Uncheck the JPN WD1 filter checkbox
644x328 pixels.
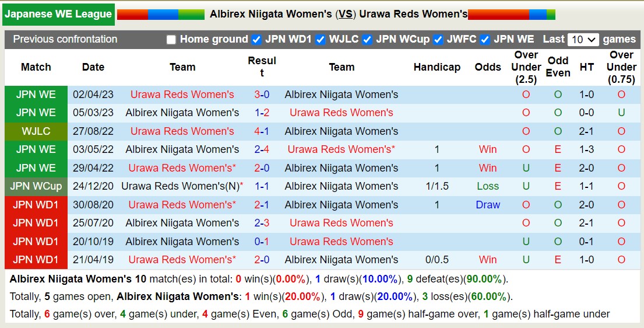click(x=256, y=40)
